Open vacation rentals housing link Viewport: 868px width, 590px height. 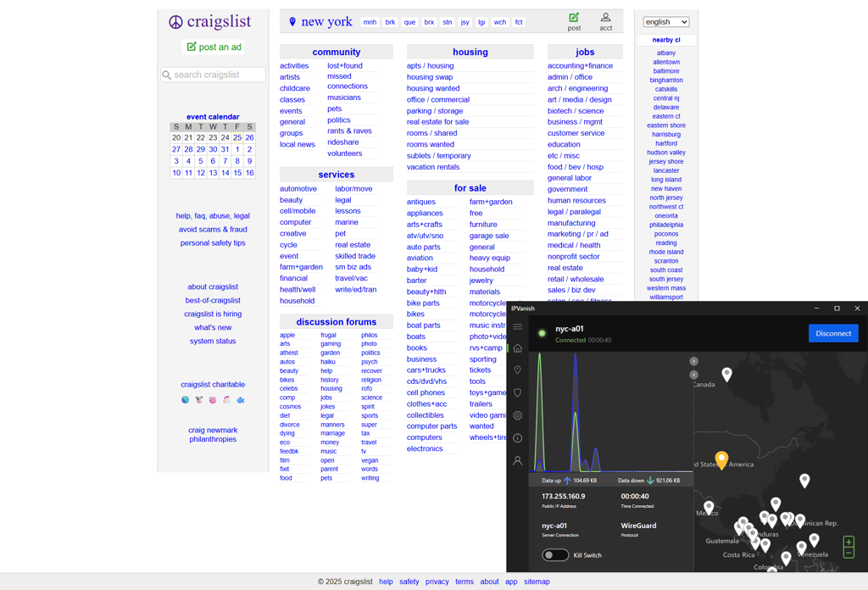(x=433, y=167)
